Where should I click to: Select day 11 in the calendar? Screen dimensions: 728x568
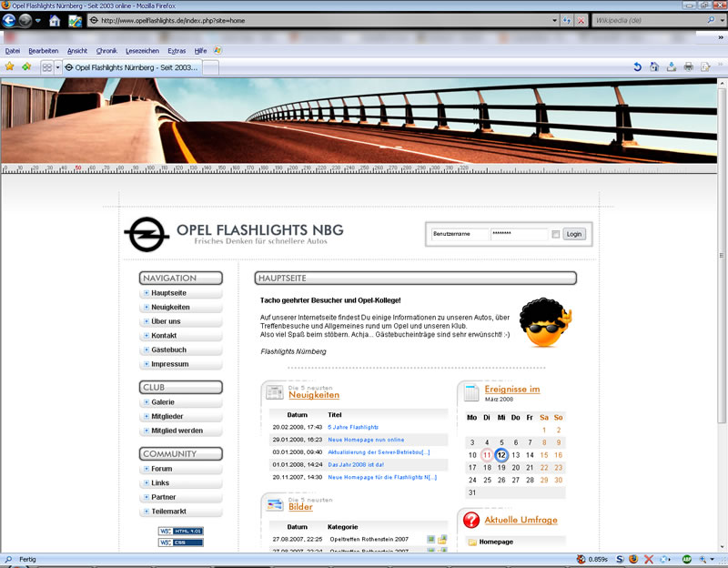[487, 455]
